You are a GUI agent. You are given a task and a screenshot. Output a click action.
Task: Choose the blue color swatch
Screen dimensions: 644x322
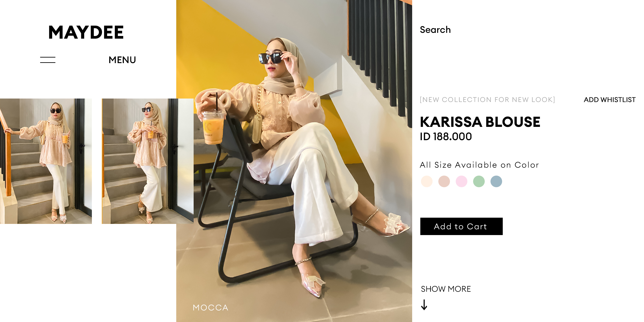coord(496,181)
